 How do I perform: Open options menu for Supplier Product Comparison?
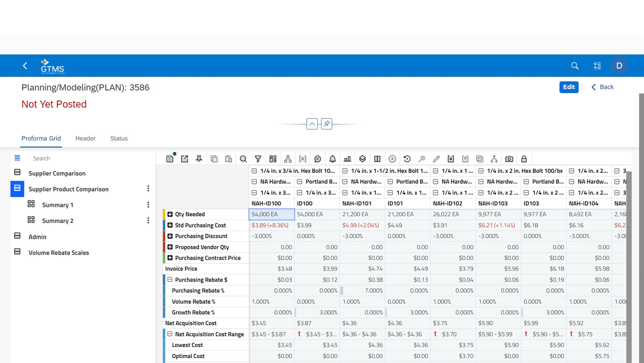[x=148, y=188]
